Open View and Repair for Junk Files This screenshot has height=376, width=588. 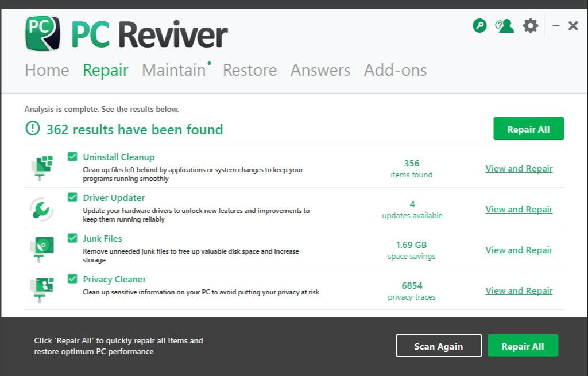click(x=519, y=250)
